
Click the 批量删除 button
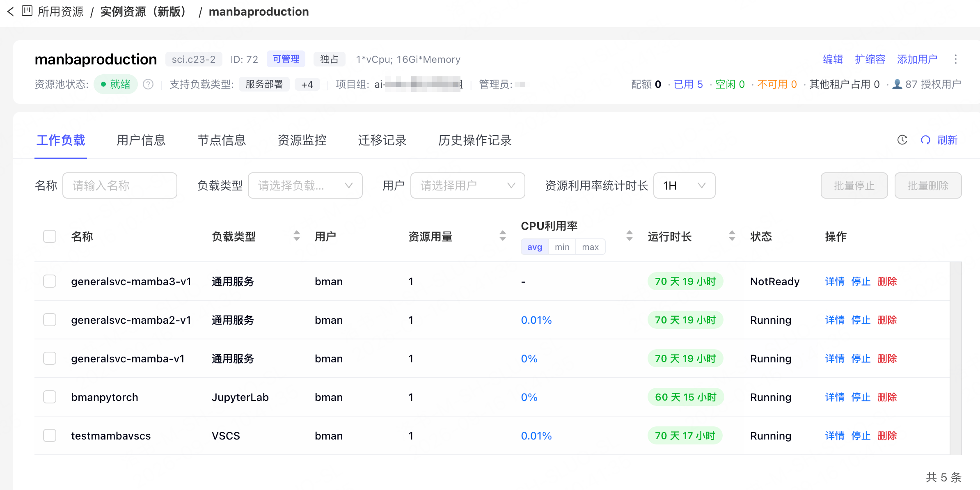coord(928,185)
